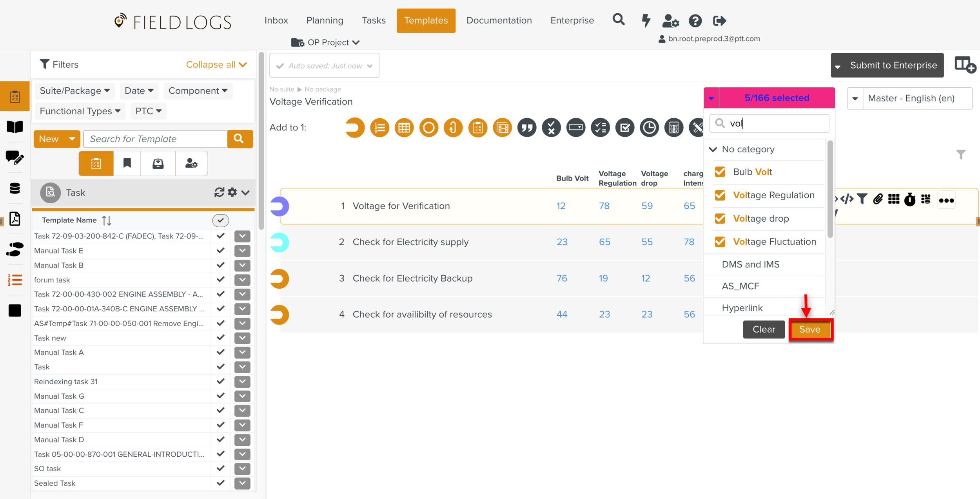Open the help question mark icon
This screenshot has width=980, height=499.
point(695,20)
